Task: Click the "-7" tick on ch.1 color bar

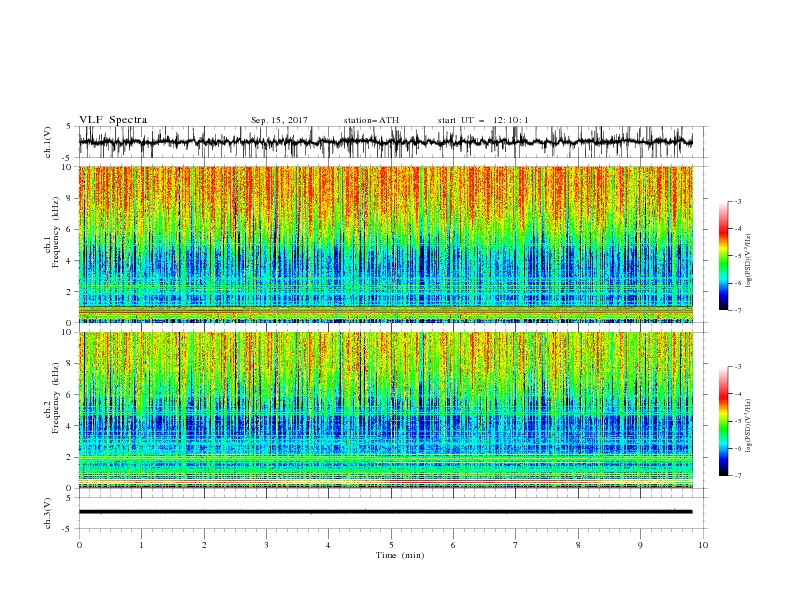Action: pyautogui.click(x=738, y=310)
